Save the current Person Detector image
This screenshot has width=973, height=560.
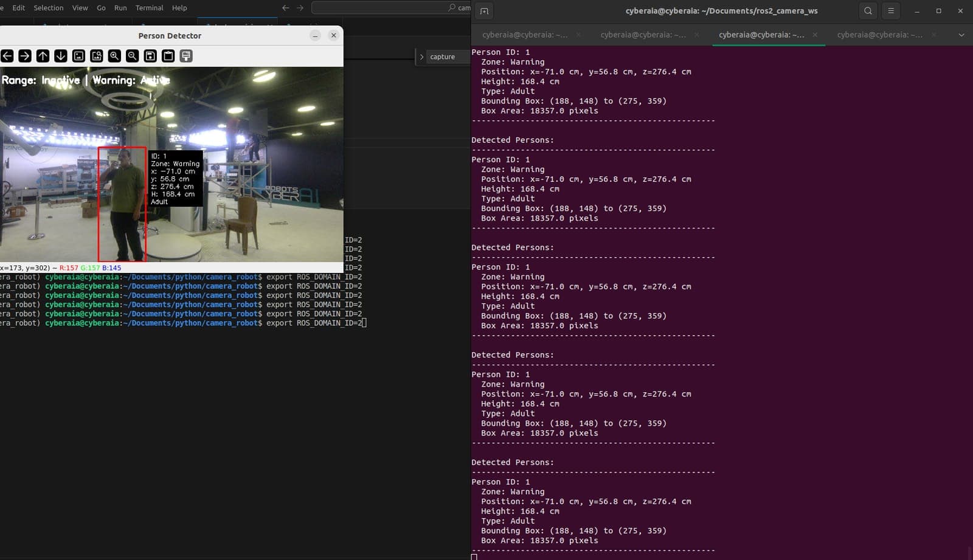(150, 56)
